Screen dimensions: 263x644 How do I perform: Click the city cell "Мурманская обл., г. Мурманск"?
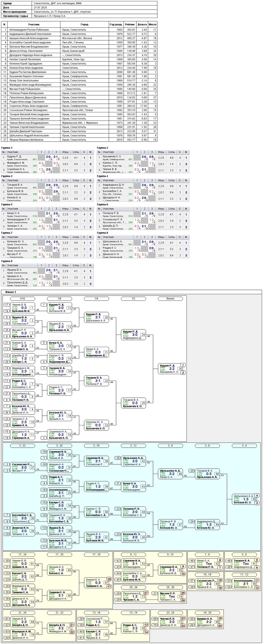pyautogui.click(x=80, y=123)
